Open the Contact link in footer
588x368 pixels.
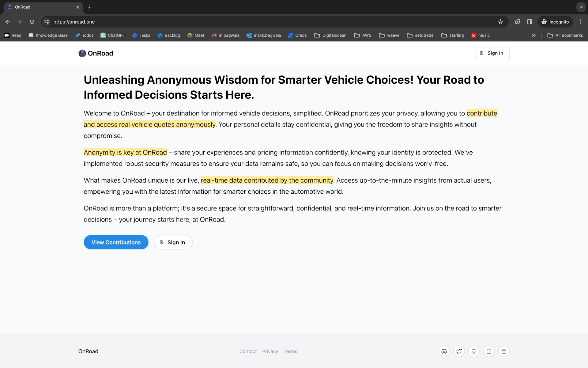pyautogui.click(x=248, y=351)
